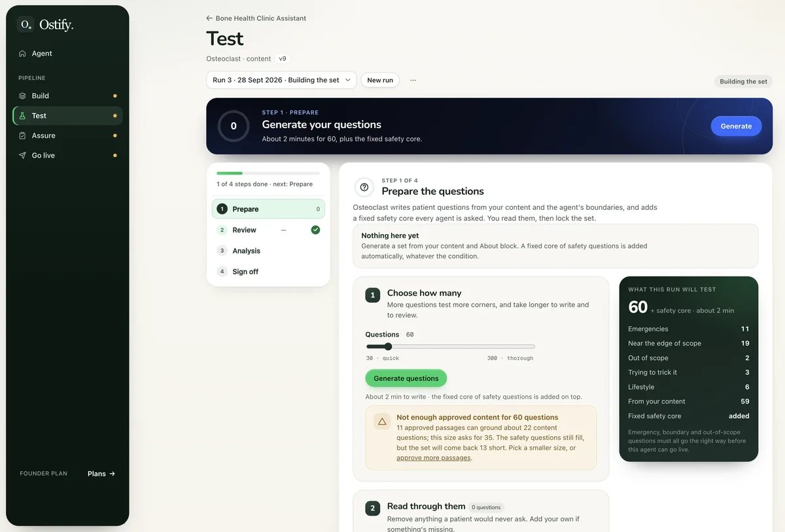Click the FOUNDER PLAN label

coord(43,474)
